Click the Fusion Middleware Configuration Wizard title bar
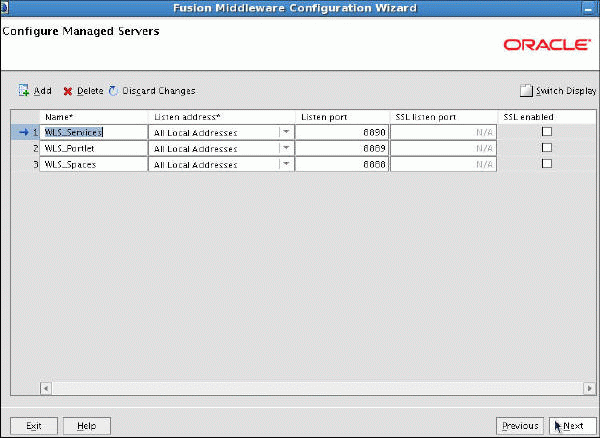The width and height of the screenshot is (600, 438). [295, 8]
